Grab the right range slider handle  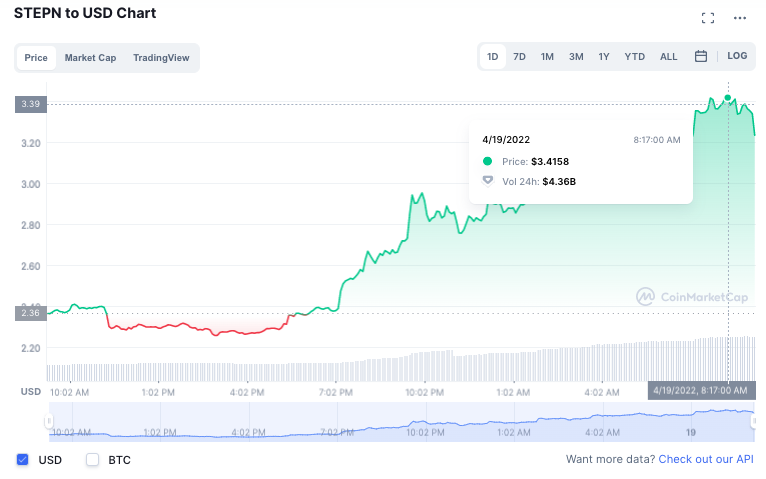pos(754,421)
